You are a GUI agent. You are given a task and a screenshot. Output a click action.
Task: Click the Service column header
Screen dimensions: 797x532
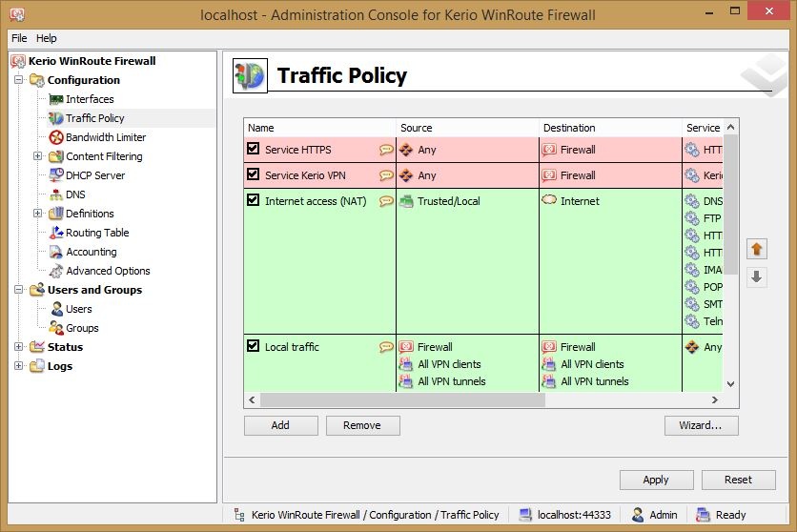(x=703, y=128)
